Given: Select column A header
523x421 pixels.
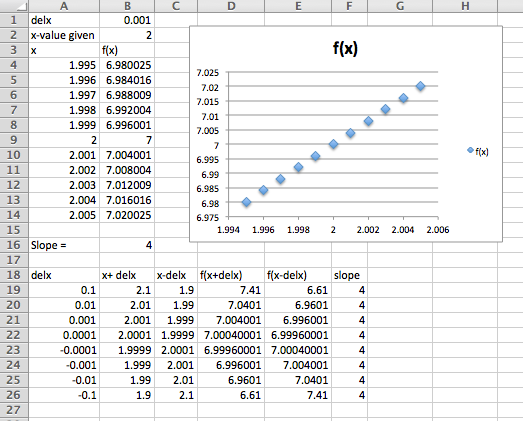Looking at the screenshot, I should (64, 6).
